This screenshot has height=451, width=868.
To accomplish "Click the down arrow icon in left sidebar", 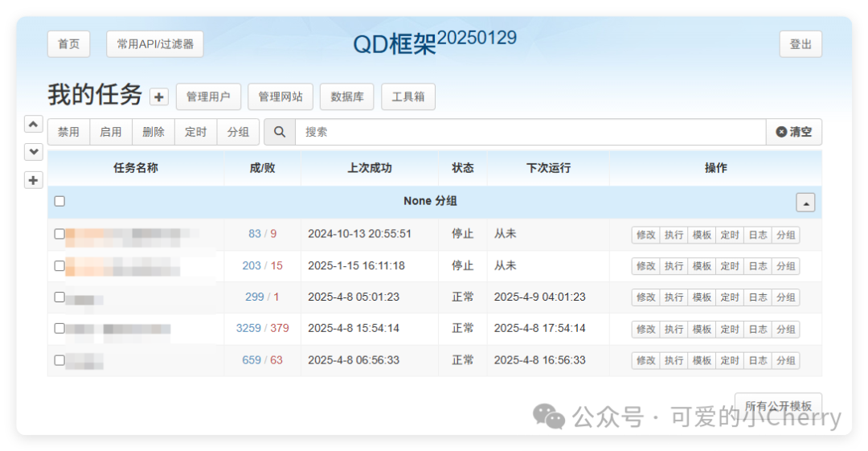I will [33, 151].
